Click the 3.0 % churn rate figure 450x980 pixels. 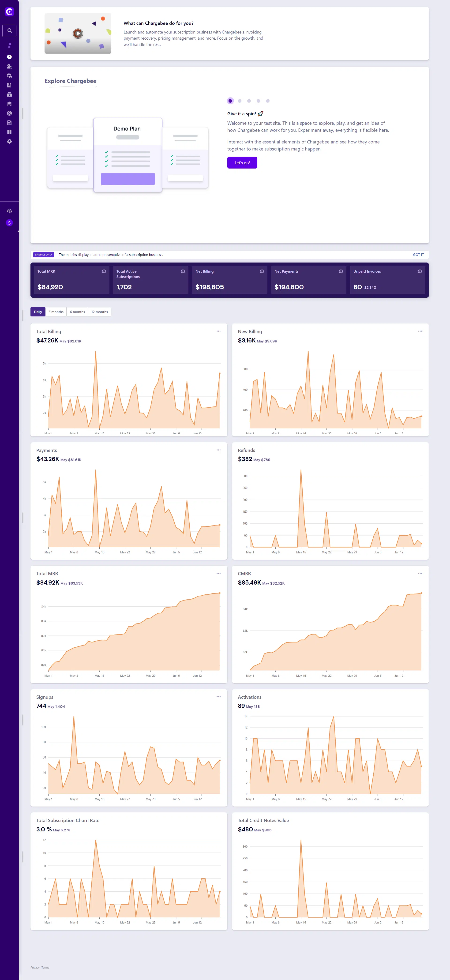point(44,829)
